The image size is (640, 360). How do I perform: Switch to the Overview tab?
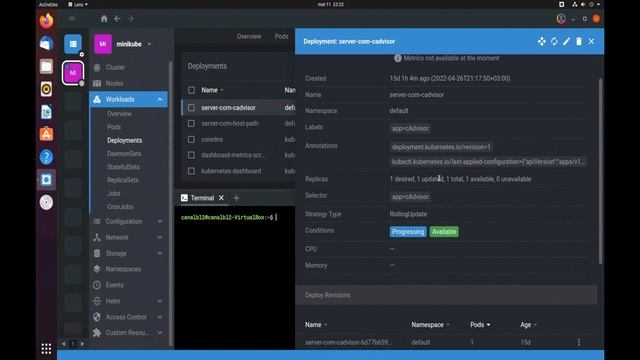tap(249, 36)
